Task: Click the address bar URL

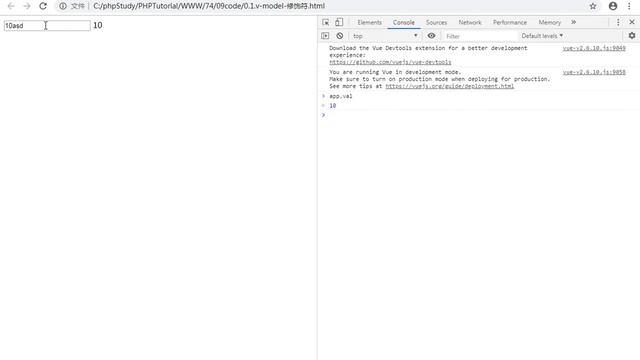Action: [x=209, y=6]
